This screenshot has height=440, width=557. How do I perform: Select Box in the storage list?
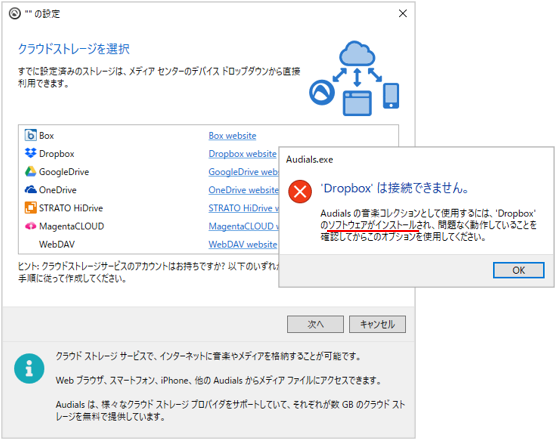[46, 136]
